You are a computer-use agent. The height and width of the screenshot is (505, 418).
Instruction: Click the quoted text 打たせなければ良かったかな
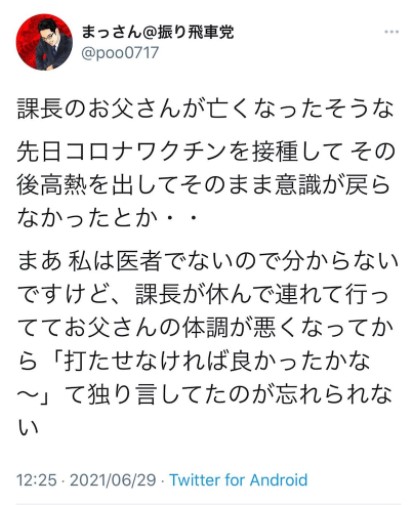217,361
